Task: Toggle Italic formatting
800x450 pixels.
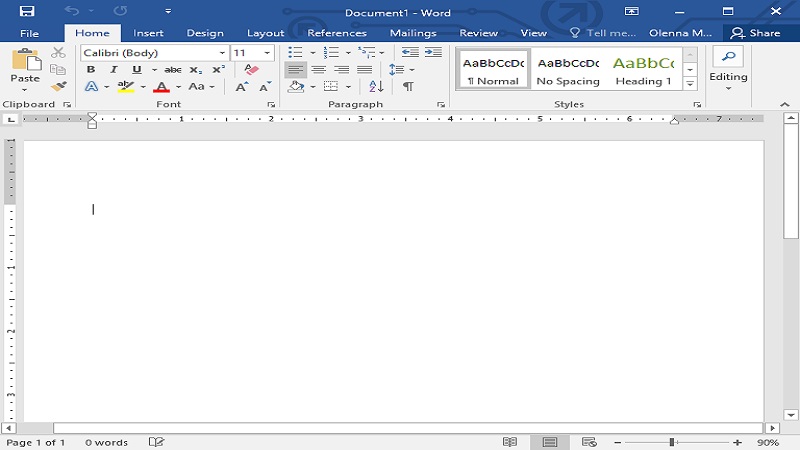Action: click(114, 70)
